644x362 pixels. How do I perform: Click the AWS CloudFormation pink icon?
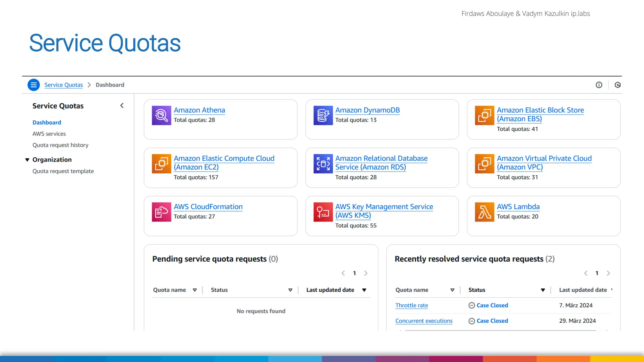pos(161,212)
